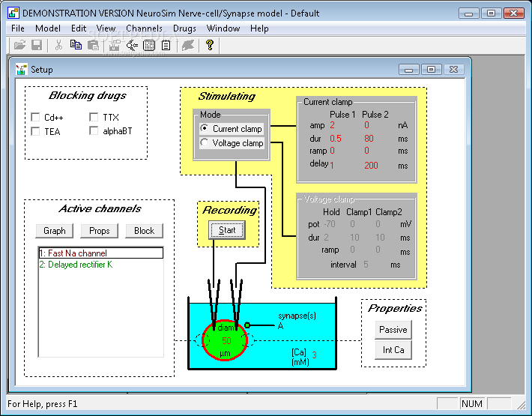
Task: Click the Paste clipboard toolbar icon
Action: 93,45
